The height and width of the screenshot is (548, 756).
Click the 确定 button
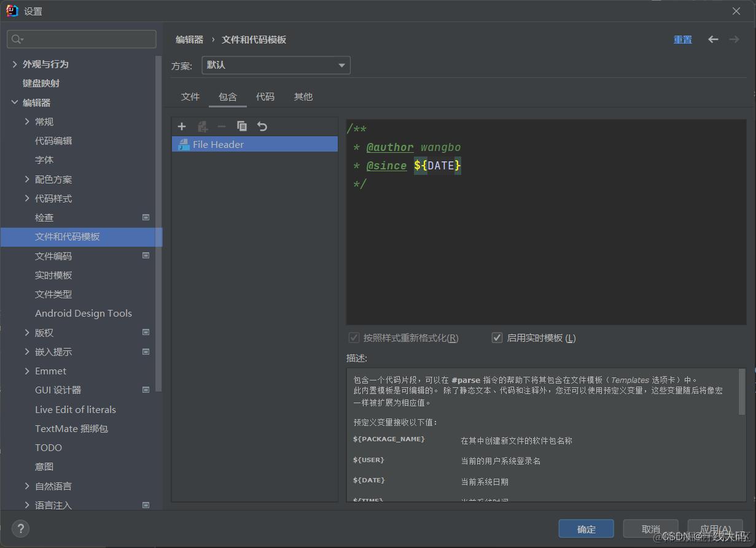click(586, 529)
